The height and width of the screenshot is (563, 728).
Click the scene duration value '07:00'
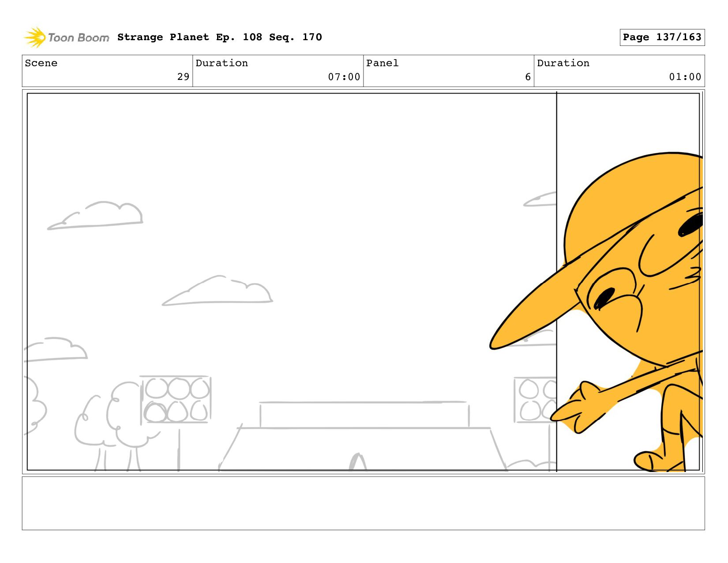pos(344,77)
